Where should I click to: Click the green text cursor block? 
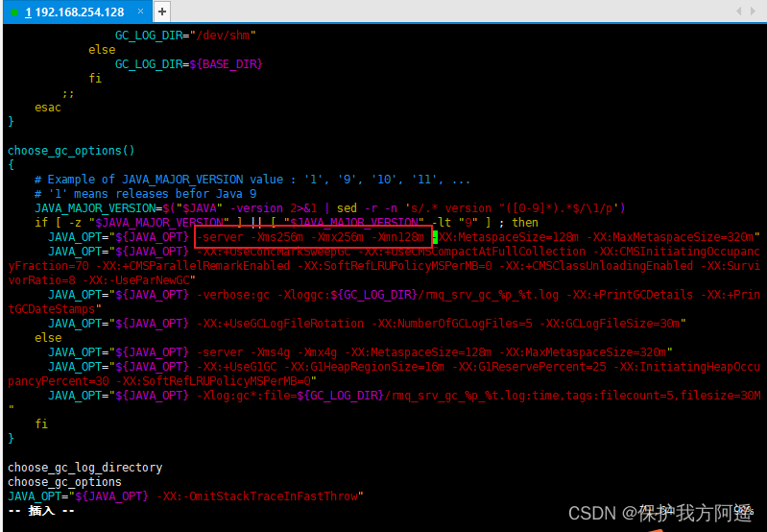435,237
